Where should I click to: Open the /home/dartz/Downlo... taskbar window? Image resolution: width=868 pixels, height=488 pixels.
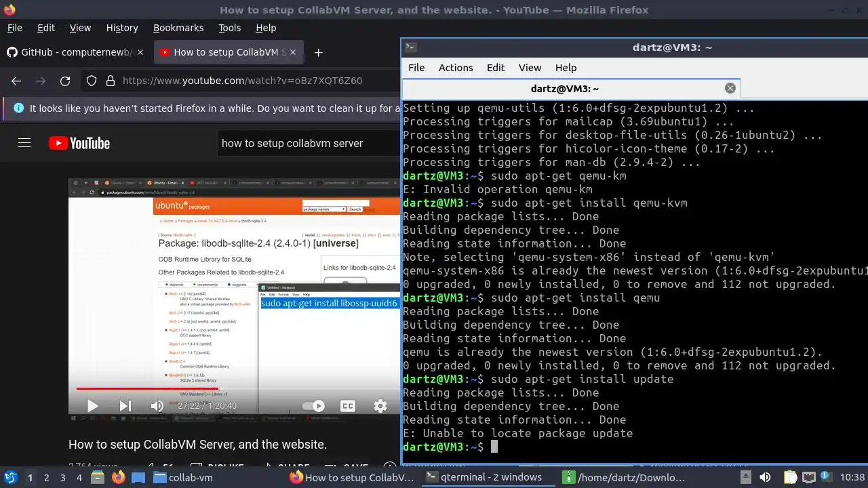click(x=625, y=477)
